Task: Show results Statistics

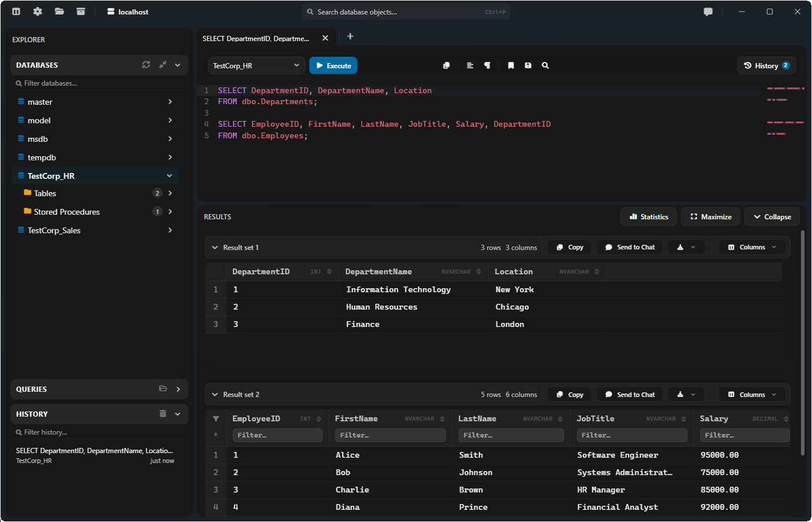Action: point(649,216)
